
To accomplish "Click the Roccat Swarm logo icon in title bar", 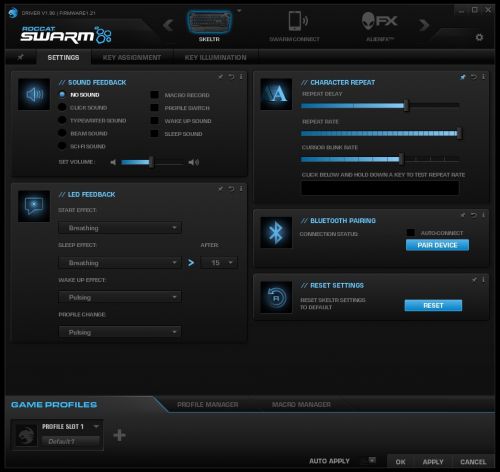I will 13,13.
